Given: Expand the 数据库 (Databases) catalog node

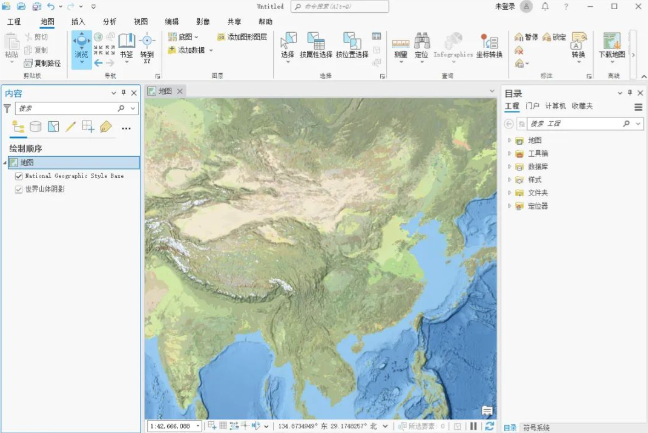Looking at the screenshot, I should point(509,167).
